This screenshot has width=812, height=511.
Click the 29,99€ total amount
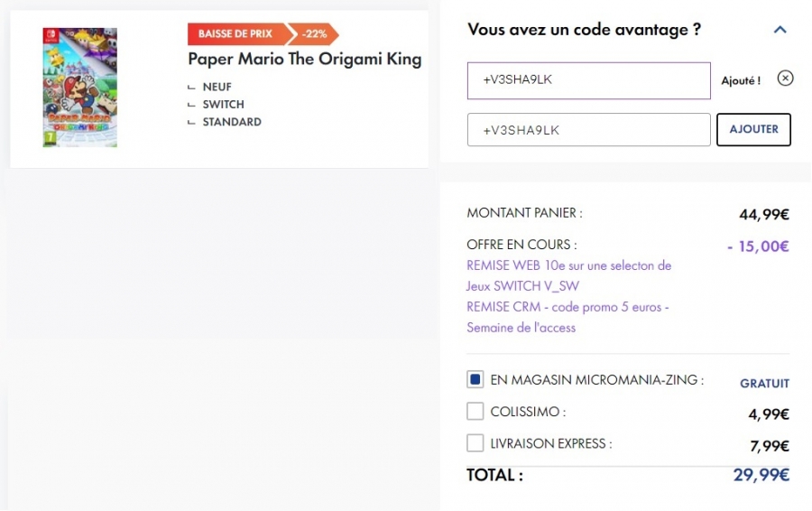point(761,476)
